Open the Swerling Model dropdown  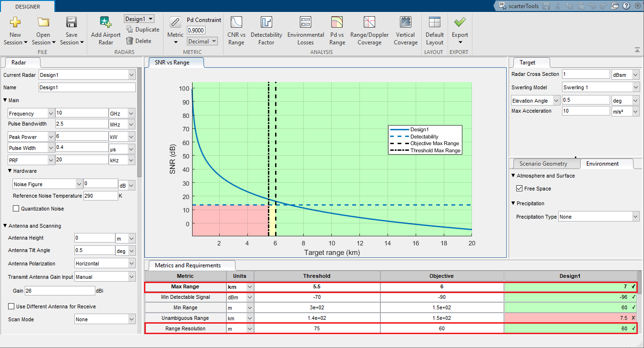click(600, 87)
